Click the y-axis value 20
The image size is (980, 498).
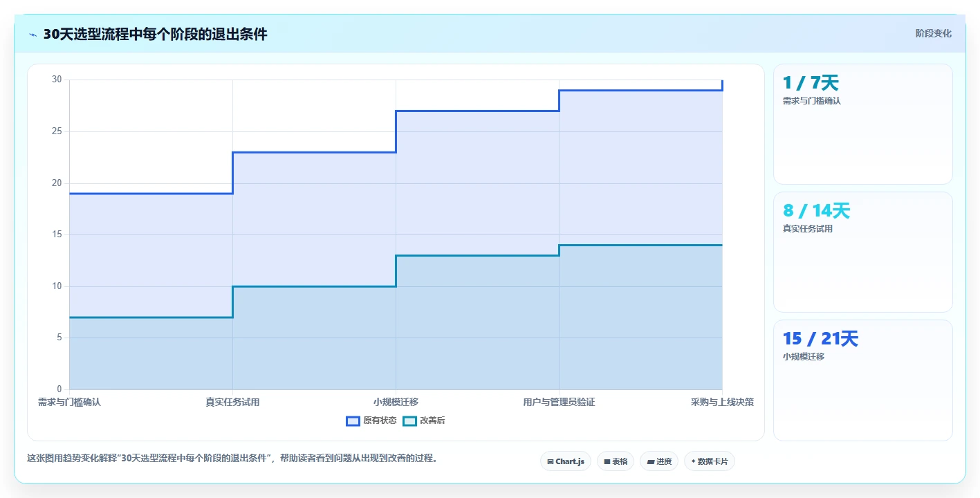[x=57, y=183]
